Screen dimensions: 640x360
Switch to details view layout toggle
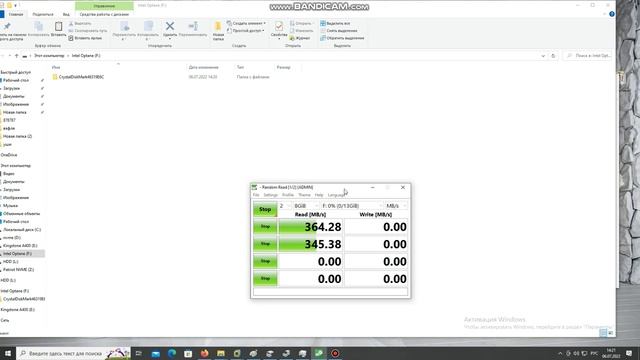pos(603,333)
